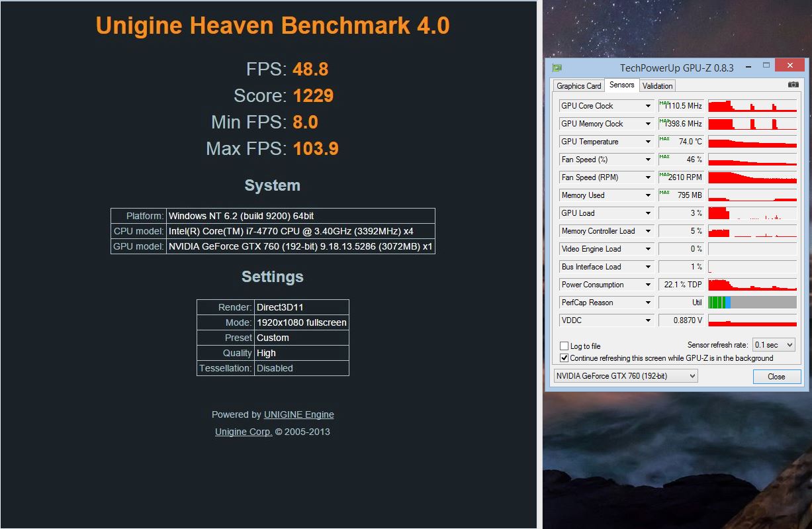
Task: Open the GPU selector NVIDIA GeForce GTX 760
Action: point(625,376)
